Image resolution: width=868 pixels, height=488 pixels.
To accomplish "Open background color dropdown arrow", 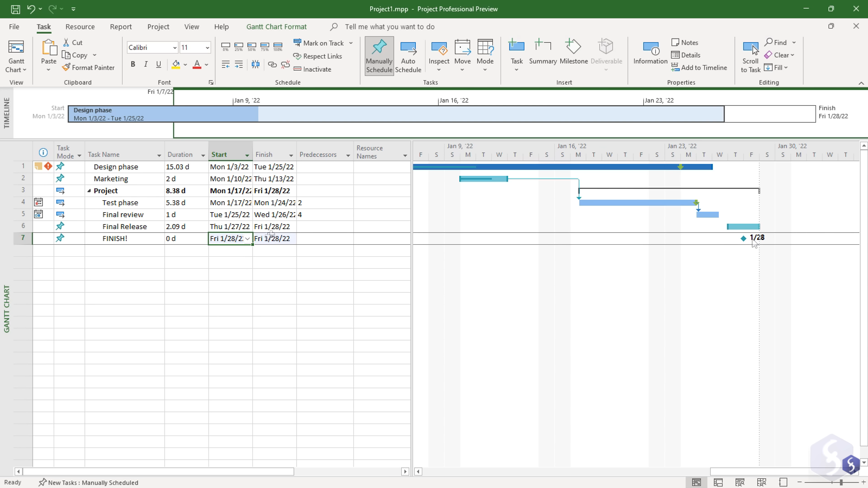I will [x=185, y=65].
